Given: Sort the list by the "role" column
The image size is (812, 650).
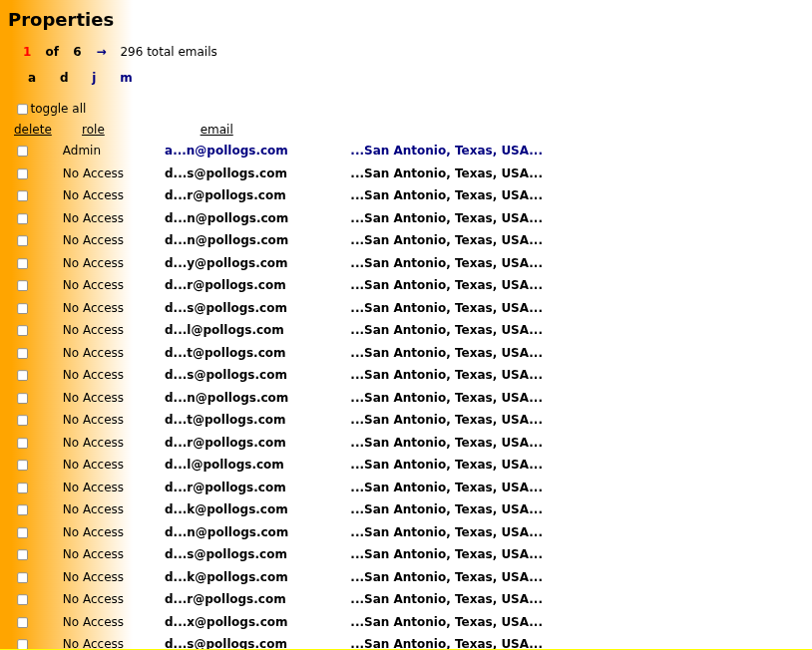Looking at the screenshot, I should pos(92,129).
